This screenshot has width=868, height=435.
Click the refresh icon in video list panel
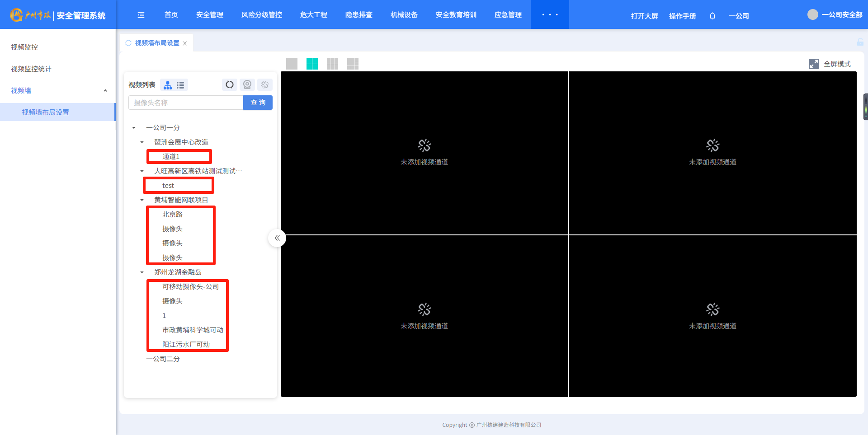[230, 84]
